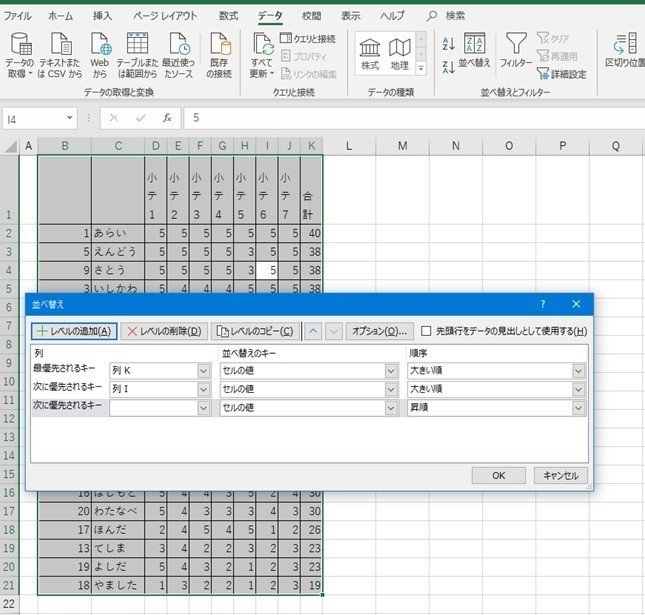Click キャンセル button
The width and height of the screenshot is (645, 615).
(561, 476)
